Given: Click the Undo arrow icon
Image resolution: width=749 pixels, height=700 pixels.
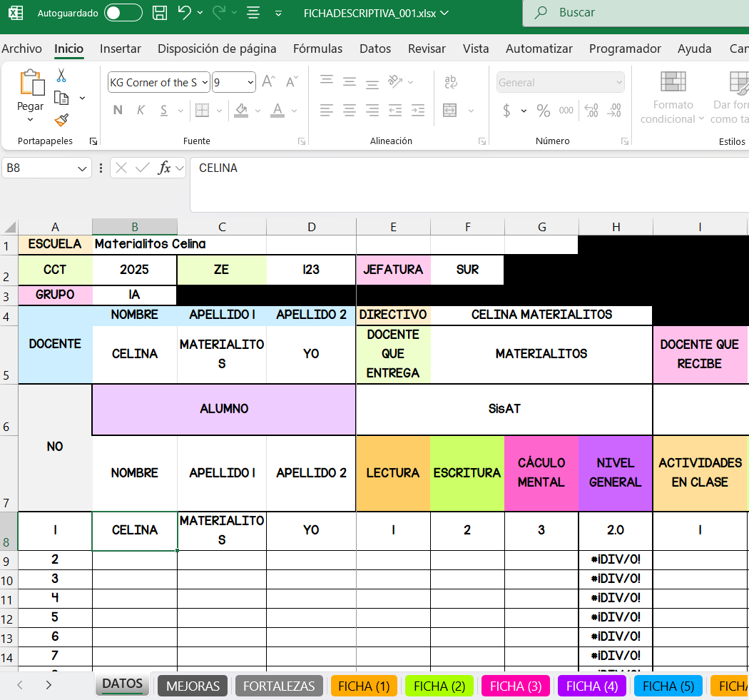Looking at the screenshot, I should pos(184,12).
